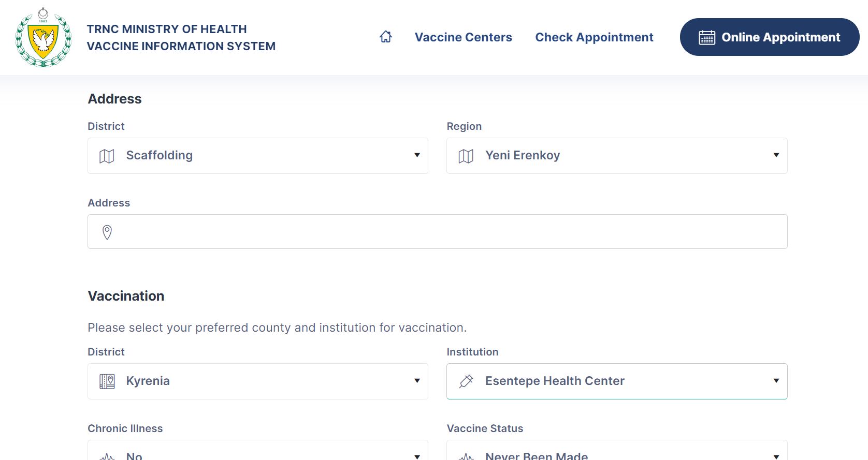Open the Chronic Illness dropdown
Image resolution: width=868 pixels, height=460 pixels.
[x=257, y=453]
